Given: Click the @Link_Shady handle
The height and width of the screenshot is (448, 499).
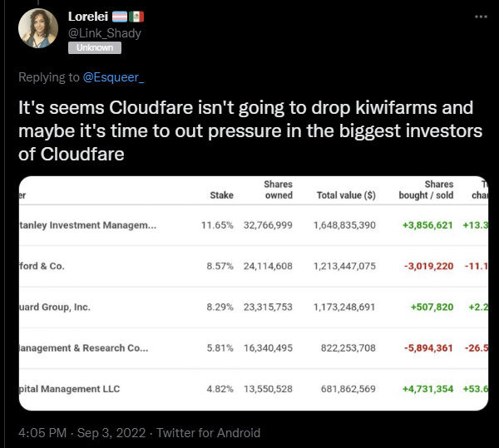Looking at the screenshot, I should (105, 33).
